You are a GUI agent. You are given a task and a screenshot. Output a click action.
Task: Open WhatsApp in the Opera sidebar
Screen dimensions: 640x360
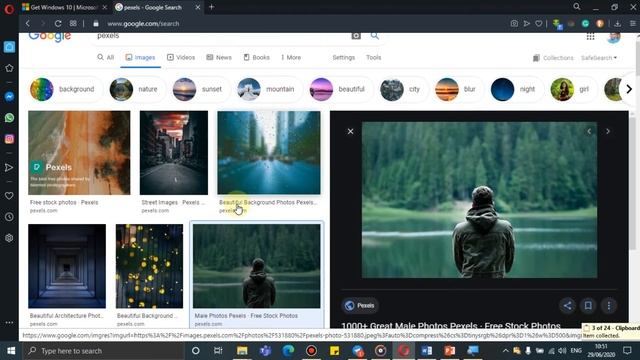pos(9,118)
